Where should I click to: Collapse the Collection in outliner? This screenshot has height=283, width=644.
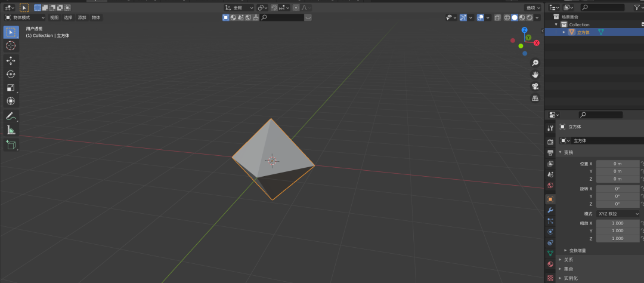[x=556, y=24]
